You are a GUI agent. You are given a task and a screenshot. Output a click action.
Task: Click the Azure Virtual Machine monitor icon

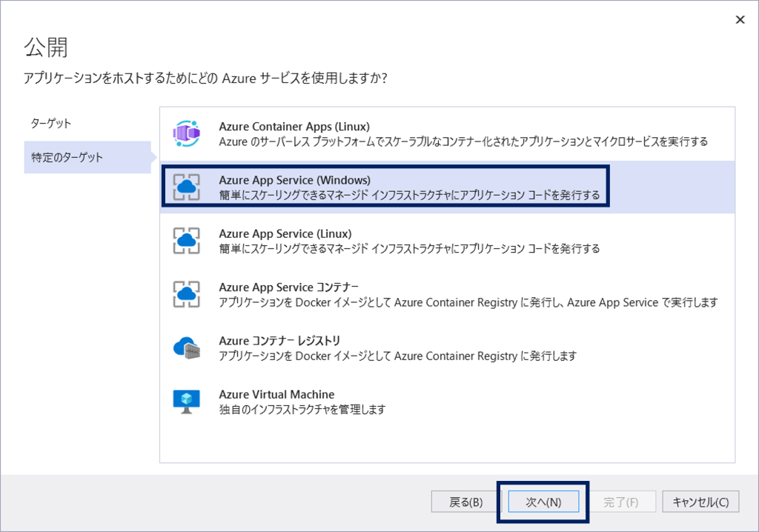186,402
